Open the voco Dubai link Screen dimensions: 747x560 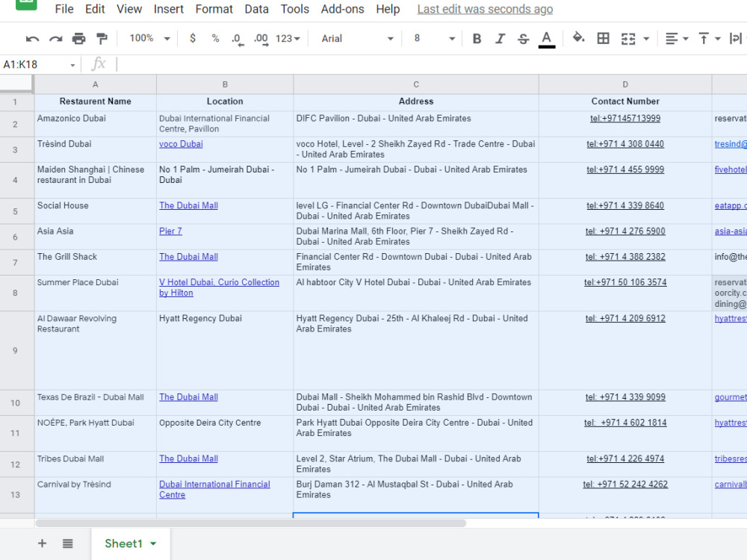(x=181, y=144)
